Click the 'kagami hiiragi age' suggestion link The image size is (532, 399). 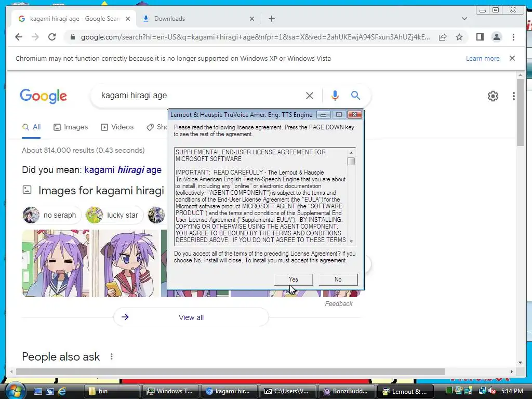[x=123, y=170]
